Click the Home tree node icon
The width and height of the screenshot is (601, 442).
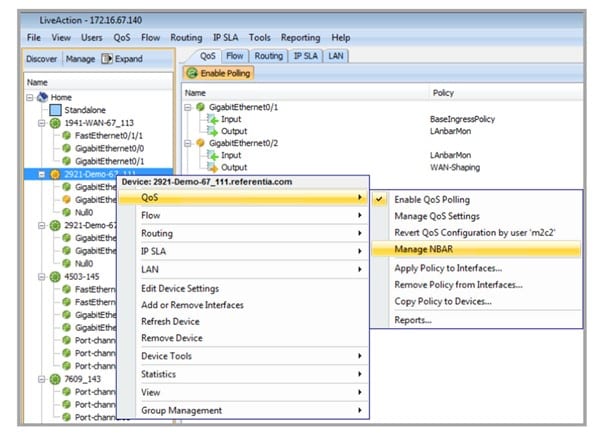(x=42, y=97)
